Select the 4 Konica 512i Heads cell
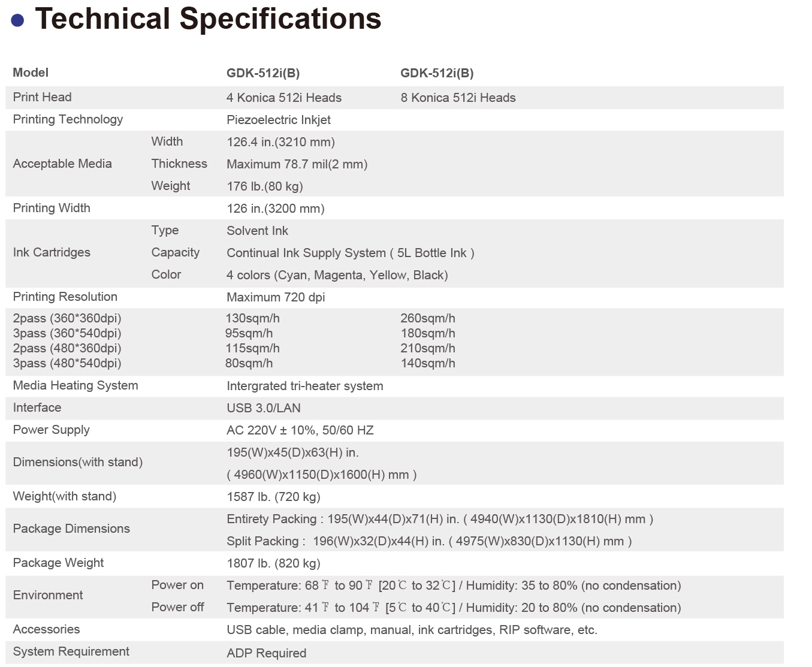This screenshot has height=667, width=812. [x=283, y=98]
